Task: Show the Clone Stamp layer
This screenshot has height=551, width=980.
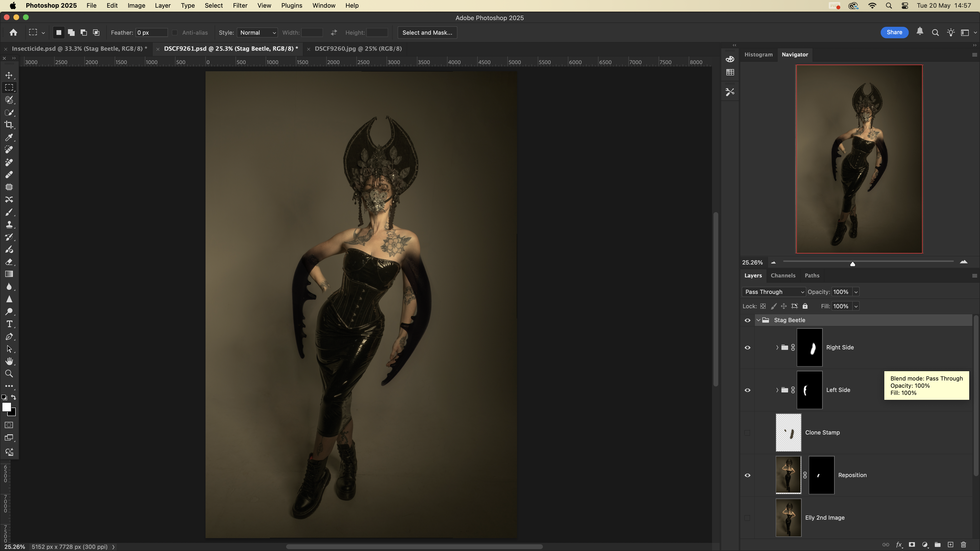Action: pyautogui.click(x=747, y=433)
